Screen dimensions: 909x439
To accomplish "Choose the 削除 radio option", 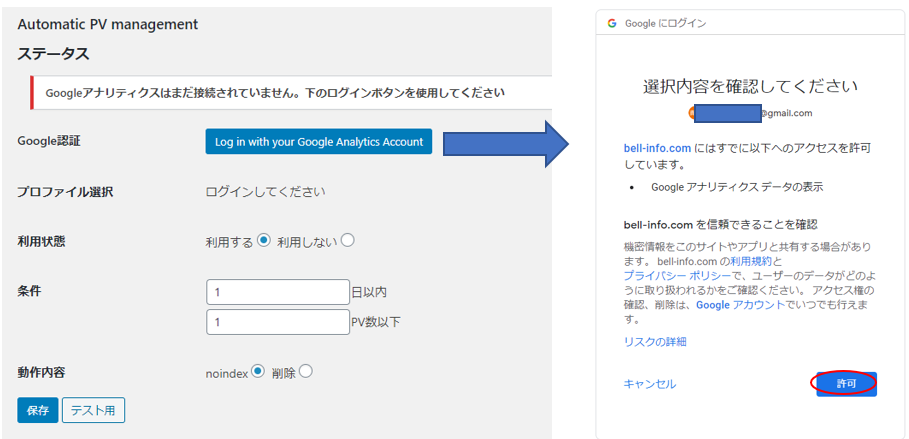I will (306, 372).
